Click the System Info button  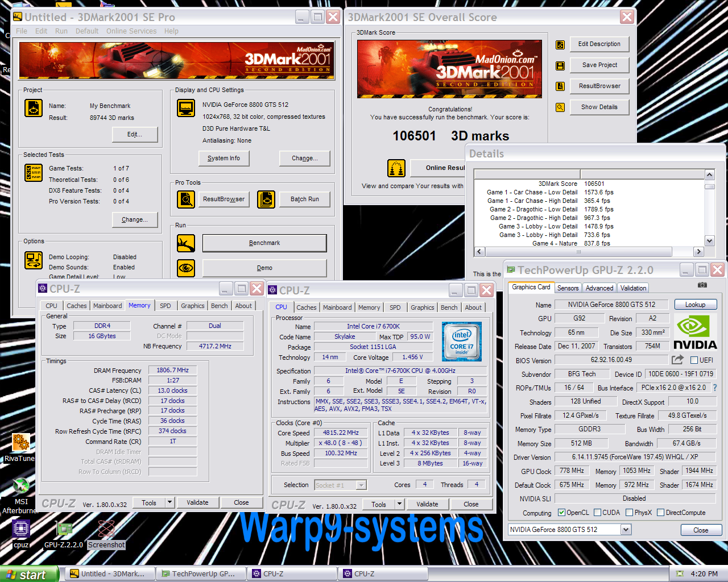pos(224,159)
